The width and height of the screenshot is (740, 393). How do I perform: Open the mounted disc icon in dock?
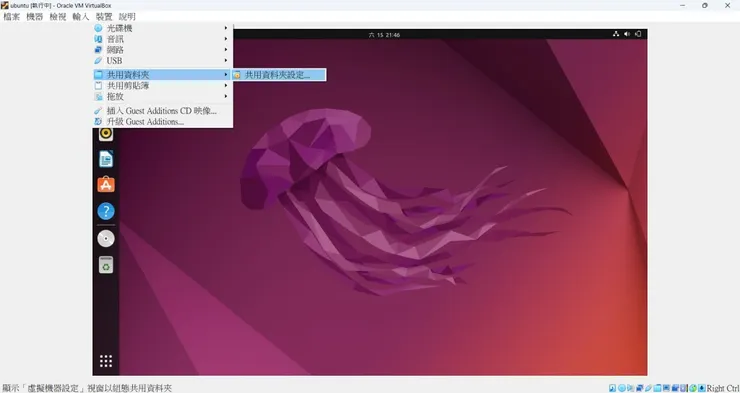tap(106, 239)
